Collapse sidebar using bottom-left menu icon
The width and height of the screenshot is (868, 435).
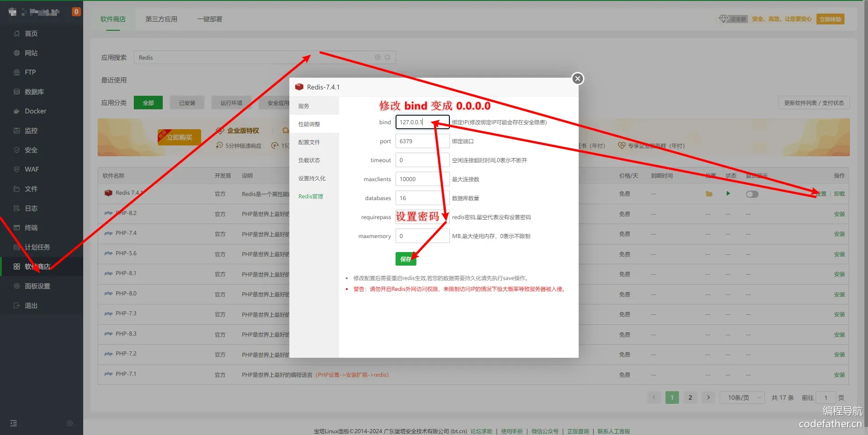point(14,423)
